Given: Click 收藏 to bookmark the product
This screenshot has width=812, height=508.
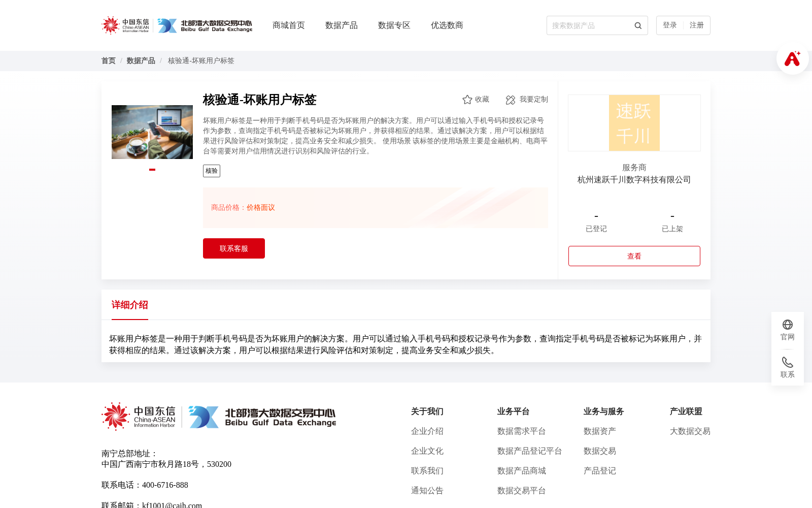Looking at the screenshot, I should [482, 100].
